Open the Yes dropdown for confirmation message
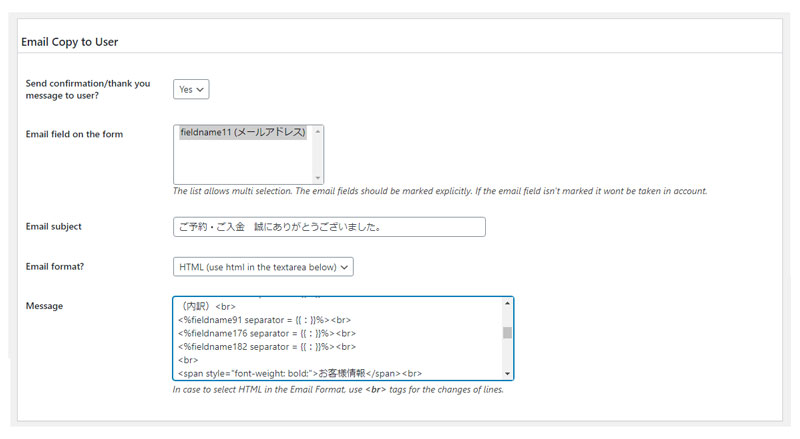 pos(191,89)
